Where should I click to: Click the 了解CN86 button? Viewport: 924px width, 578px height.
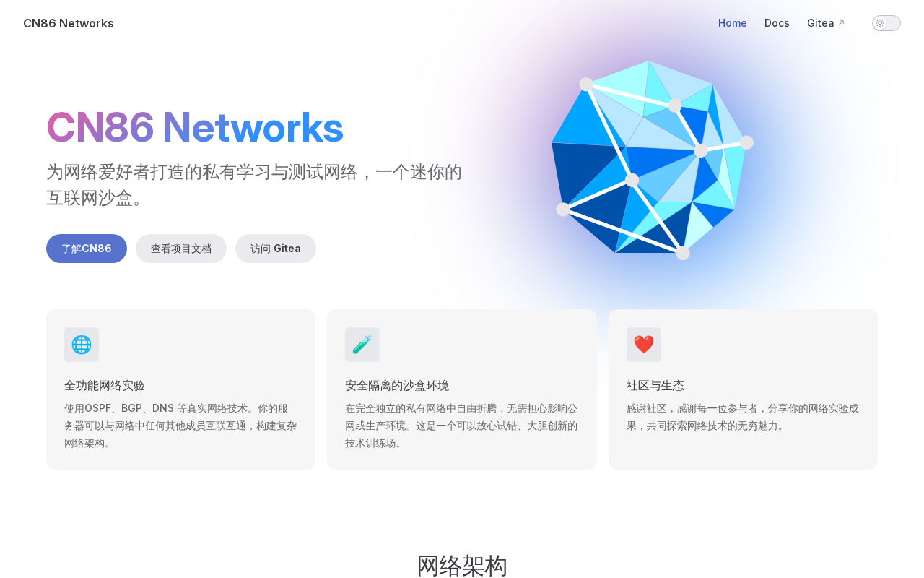[87, 249]
